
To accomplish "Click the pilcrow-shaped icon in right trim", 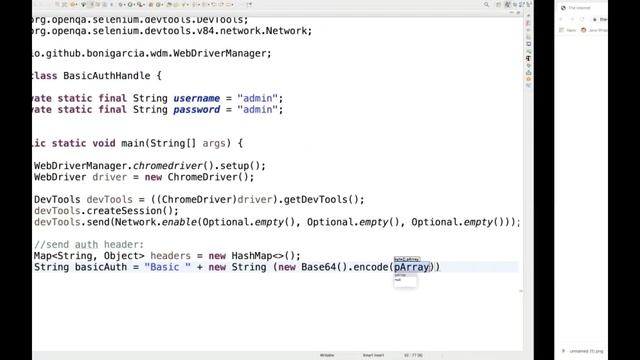I will click(529, 58).
